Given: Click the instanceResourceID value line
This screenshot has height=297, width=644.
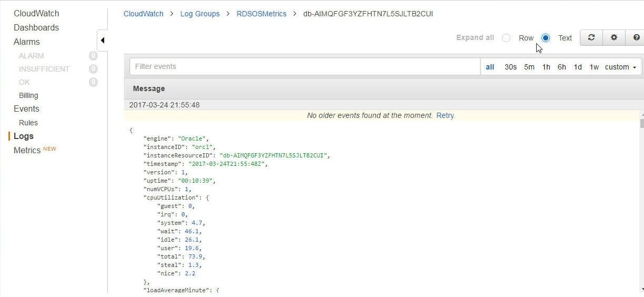Looking at the screenshot, I should point(237,155).
